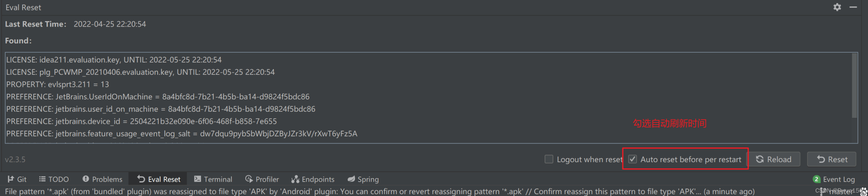Screen dimensions: 868x196
Task: Click the Profiler icon
Action: pyautogui.click(x=249, y=179)
